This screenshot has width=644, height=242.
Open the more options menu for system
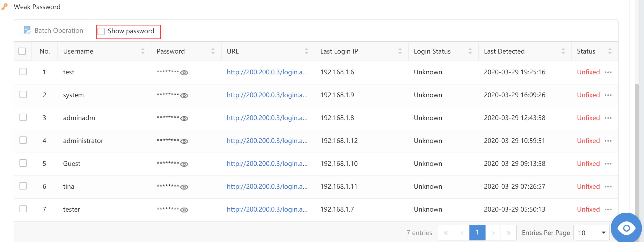[608, 95]
